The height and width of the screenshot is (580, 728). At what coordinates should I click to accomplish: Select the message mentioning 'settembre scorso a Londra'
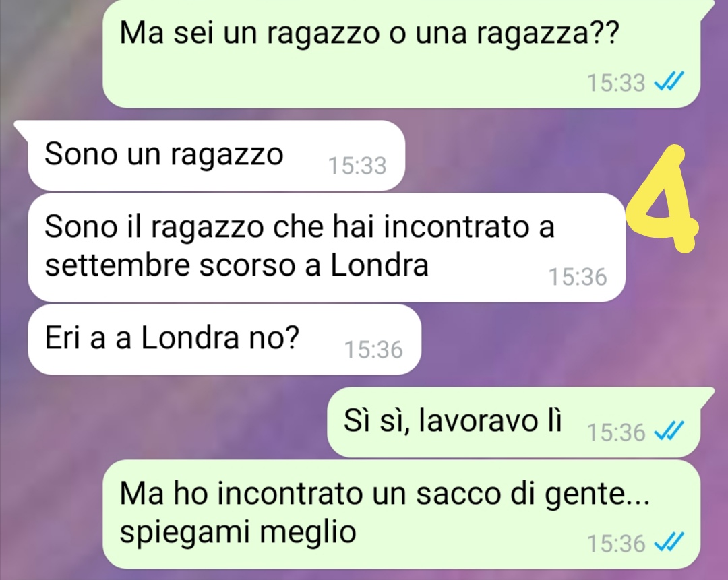326,247
